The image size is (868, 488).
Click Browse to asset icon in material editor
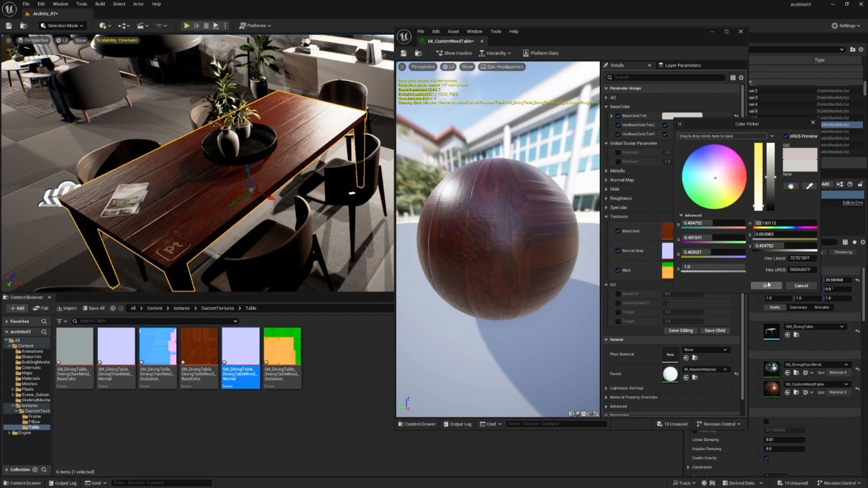pyautogui.click(x=419, y=53)
